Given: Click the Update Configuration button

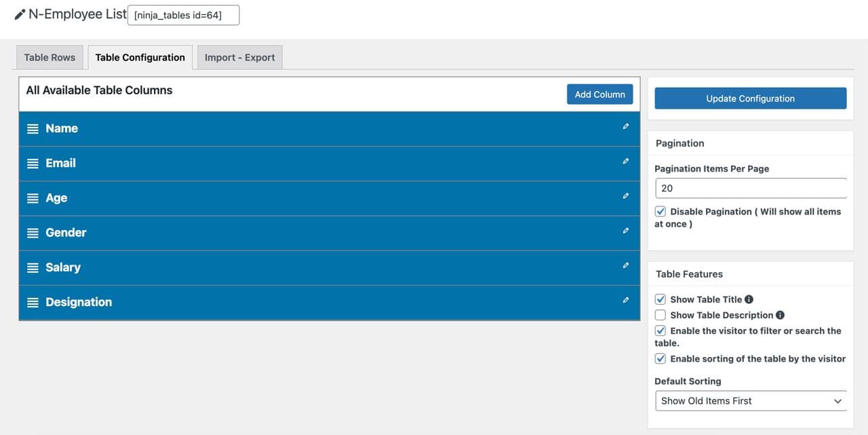Looking at the screenshot, I should coord(750,98).
